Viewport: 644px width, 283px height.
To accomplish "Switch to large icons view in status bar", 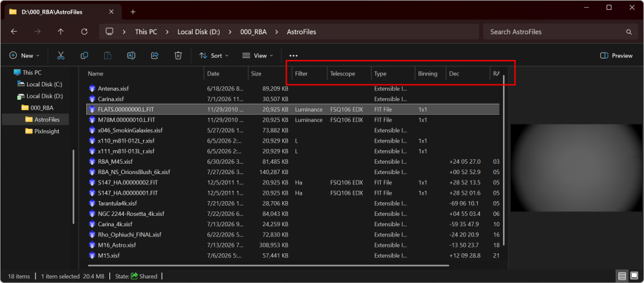I will (634, 276).
